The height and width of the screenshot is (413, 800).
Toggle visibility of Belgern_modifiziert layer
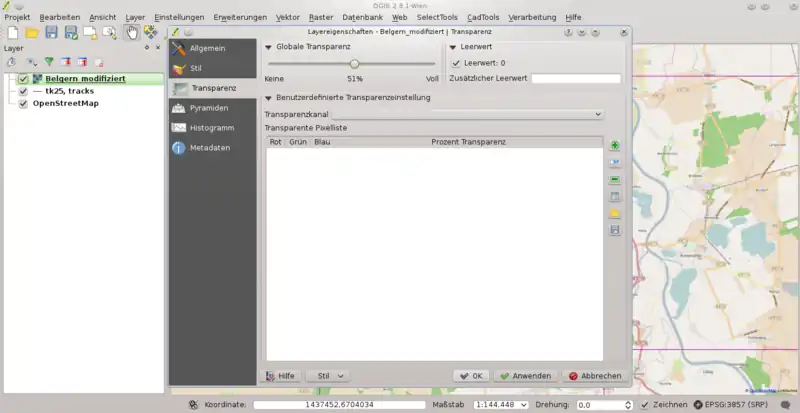click(x=23, y=79)
